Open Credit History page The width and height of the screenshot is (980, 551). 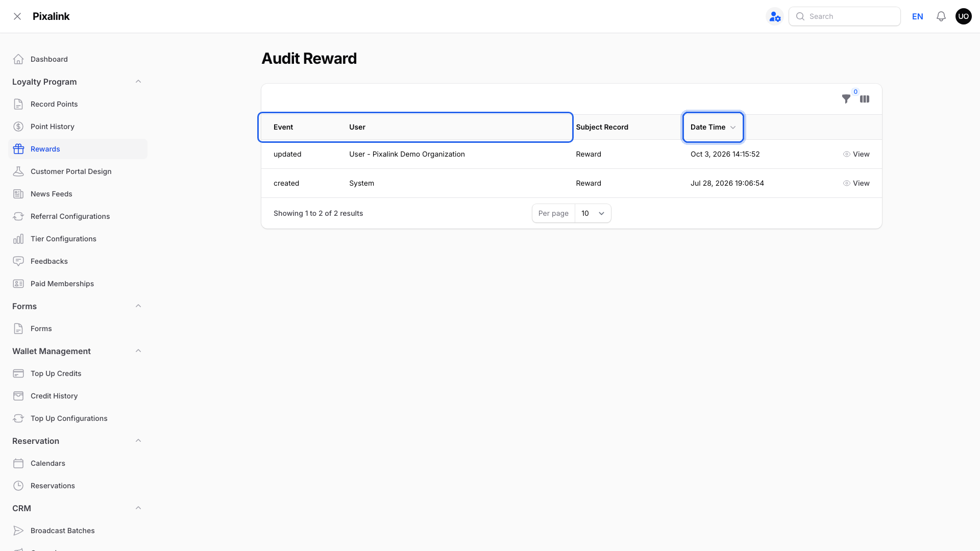78,396
